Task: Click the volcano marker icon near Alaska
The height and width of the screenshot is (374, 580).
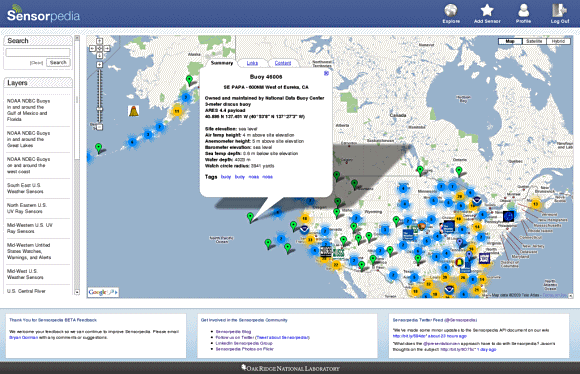Action: [134, 111]
